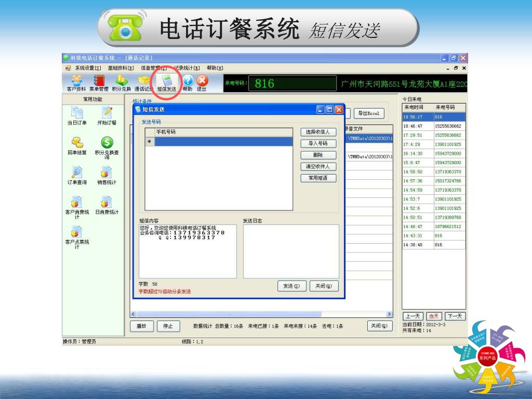Open 销售统计 sidebar icon
The width and height of the screenshot is (532, 399).
(107, 176)
